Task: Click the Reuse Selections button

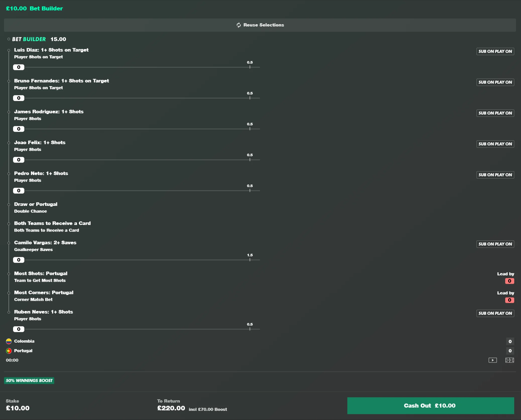Action: tap(260, 25)
